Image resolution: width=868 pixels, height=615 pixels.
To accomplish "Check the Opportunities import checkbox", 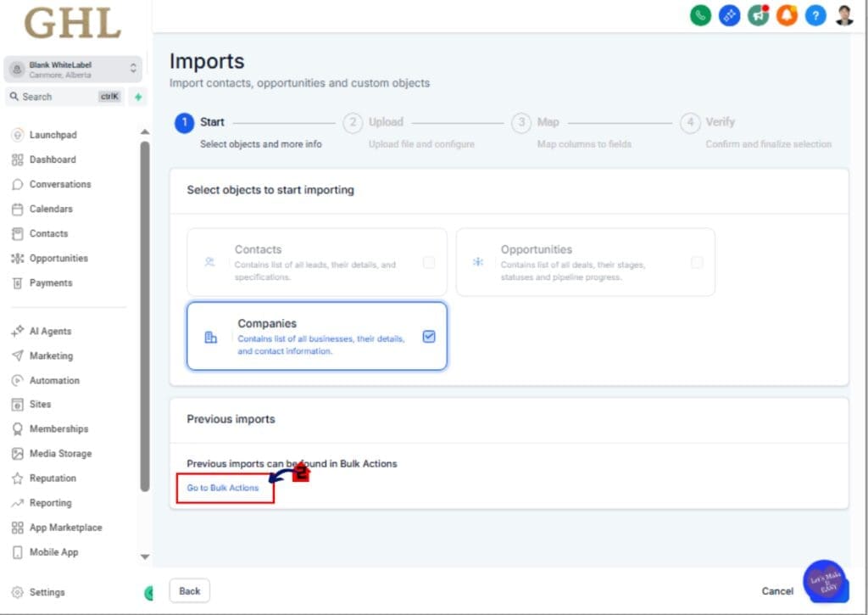I will coord(698,262).
